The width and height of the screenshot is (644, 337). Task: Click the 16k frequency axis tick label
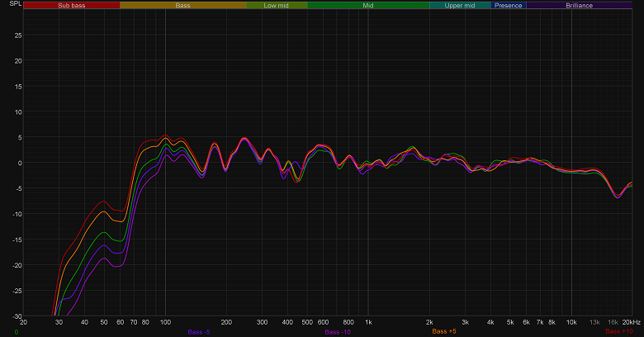pos(613,322)
